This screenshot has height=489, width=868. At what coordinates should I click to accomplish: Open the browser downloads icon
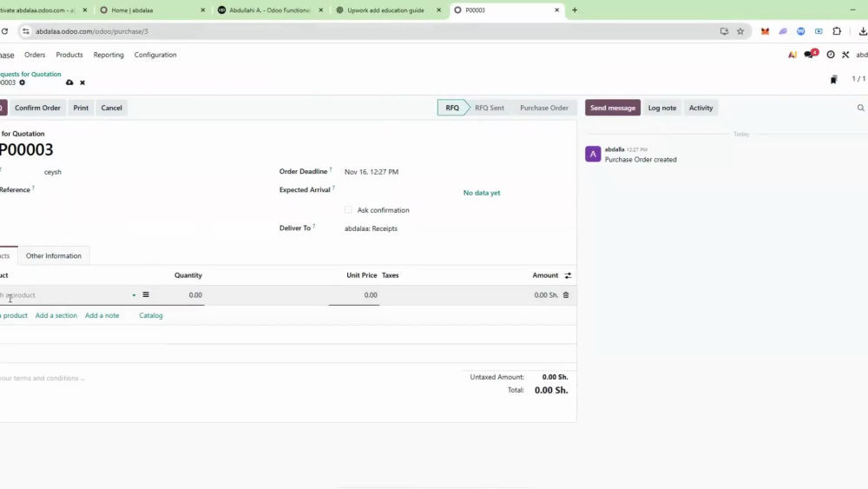pos(863,31)
